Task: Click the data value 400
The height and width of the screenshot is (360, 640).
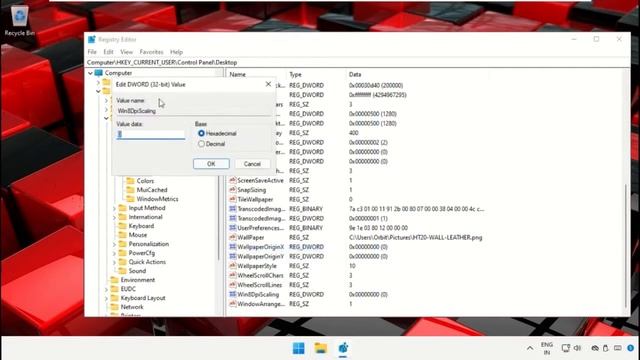Action: 353,133
